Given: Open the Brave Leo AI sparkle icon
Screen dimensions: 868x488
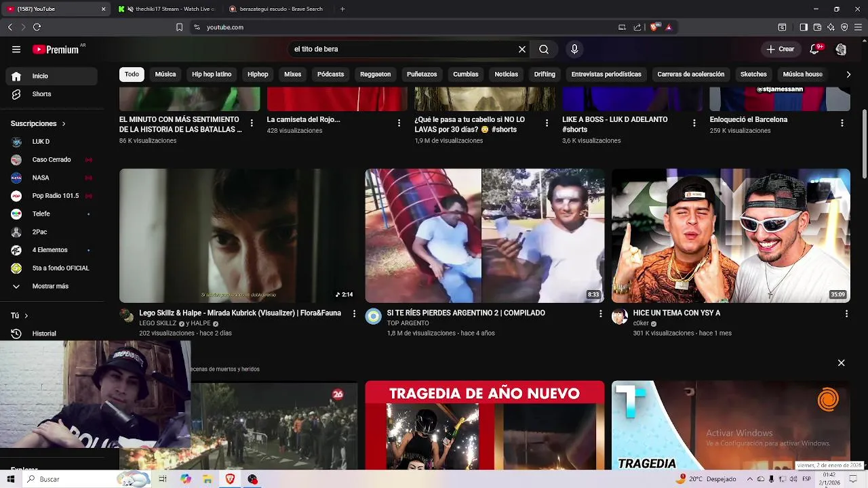Looking at the screenshot, I should pos(831,27).
